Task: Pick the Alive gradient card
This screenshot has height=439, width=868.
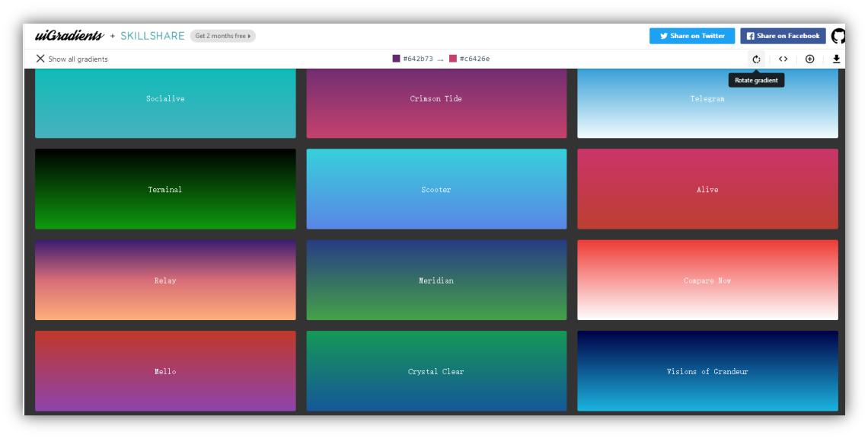Action: [x=707, y=189]
